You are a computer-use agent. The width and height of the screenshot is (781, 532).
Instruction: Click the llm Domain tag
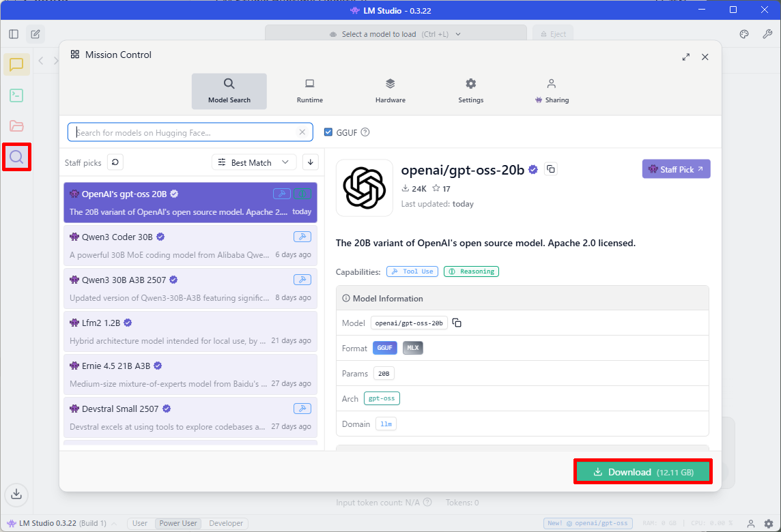click(x=386, y=424)
